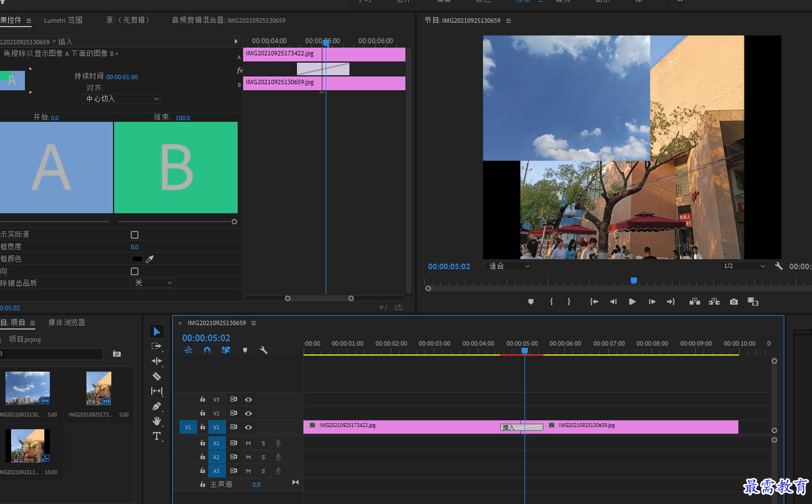Click Export Frame camera icon
The height and width of the screenshot is (504, 812).
click(734, 302)
